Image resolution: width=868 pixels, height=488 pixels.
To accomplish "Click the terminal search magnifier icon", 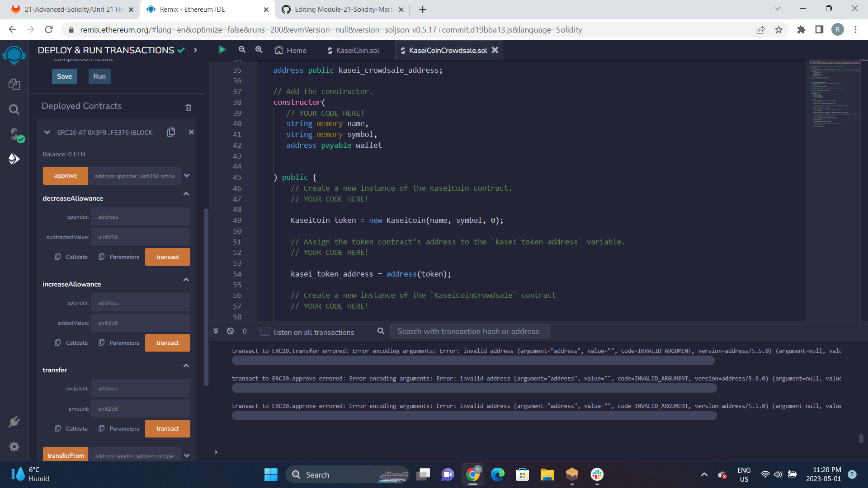I will click(381, 331).
